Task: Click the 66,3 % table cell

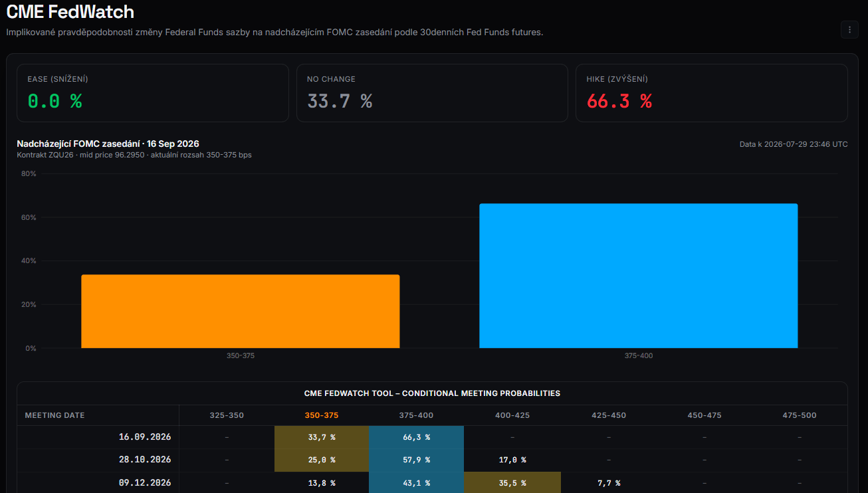Action: point(416,437)
